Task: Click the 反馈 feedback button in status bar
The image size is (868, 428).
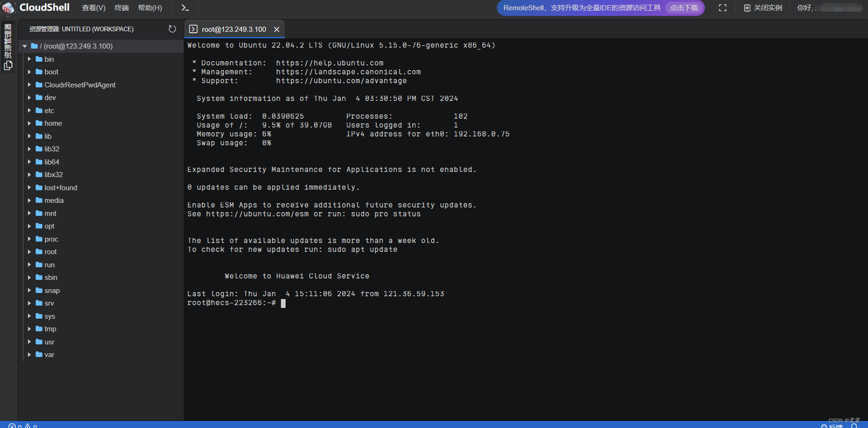Action: point(832,426)
